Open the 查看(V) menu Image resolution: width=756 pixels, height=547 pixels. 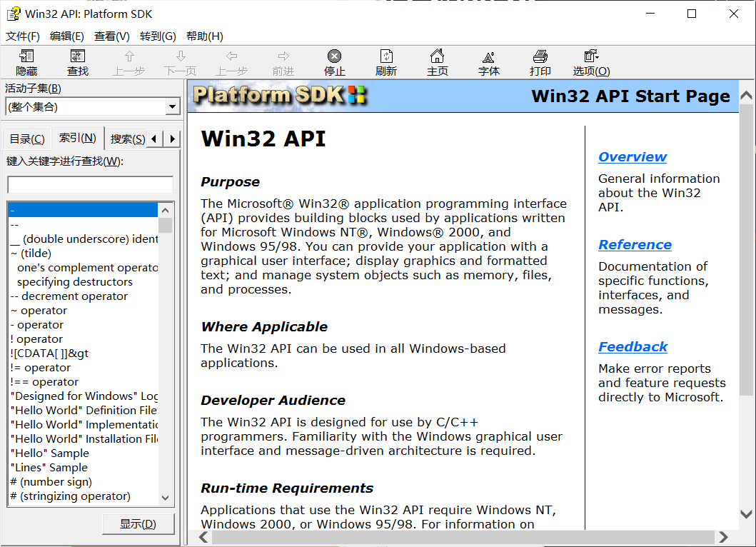tap(112, 36)
